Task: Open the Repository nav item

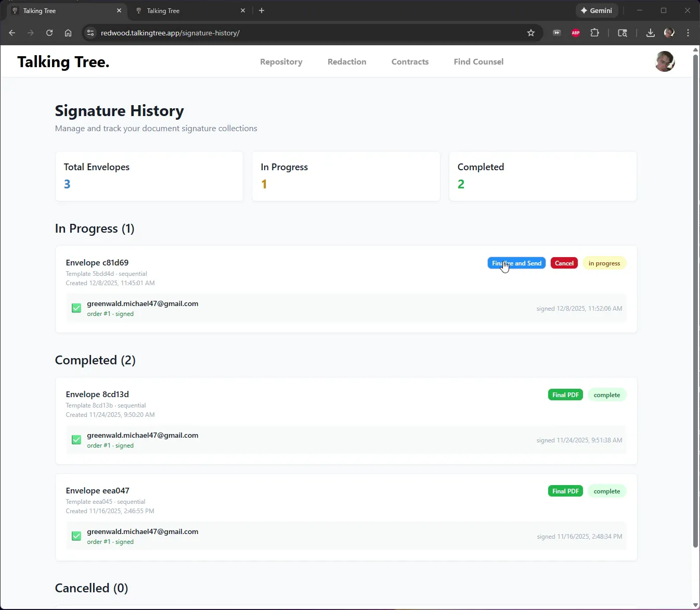Action: click(x=281, y=61)
